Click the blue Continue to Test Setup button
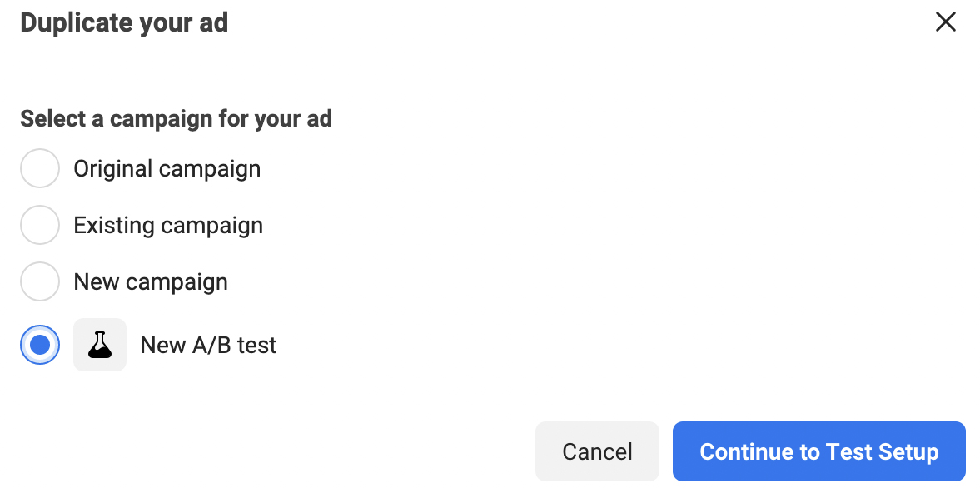This screenshot has height=488, width=980. (818, 451)
